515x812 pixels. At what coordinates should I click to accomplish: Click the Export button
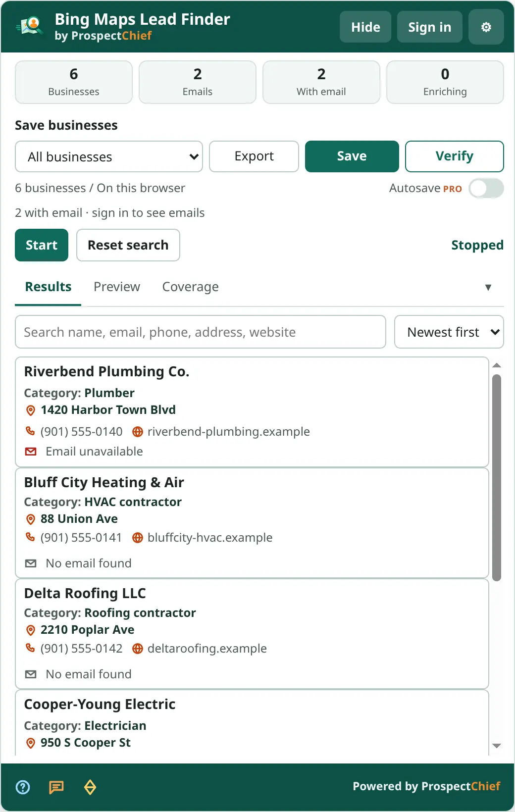tap(254, 156)
